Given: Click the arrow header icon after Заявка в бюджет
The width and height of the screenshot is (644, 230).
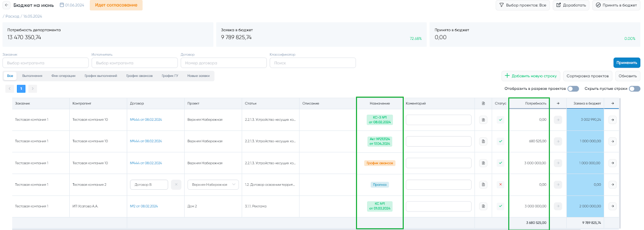Looking at the screenshot, I should [x=612, y=104].
